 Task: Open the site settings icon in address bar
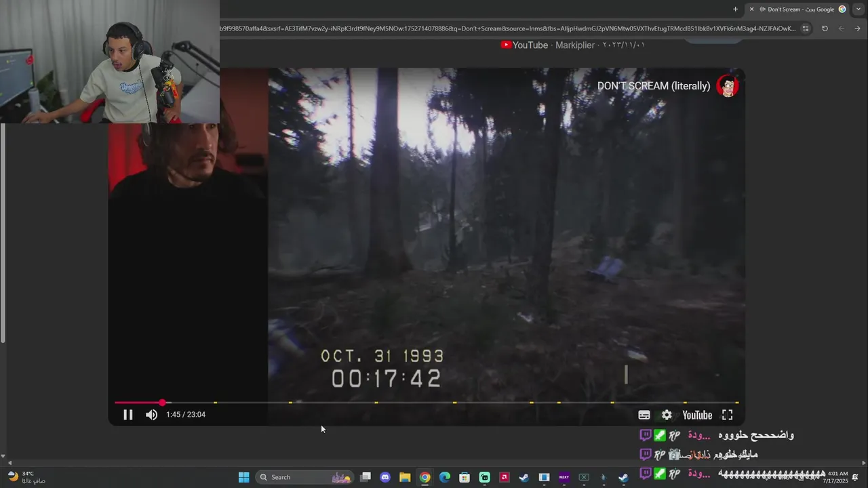[806, 28]
